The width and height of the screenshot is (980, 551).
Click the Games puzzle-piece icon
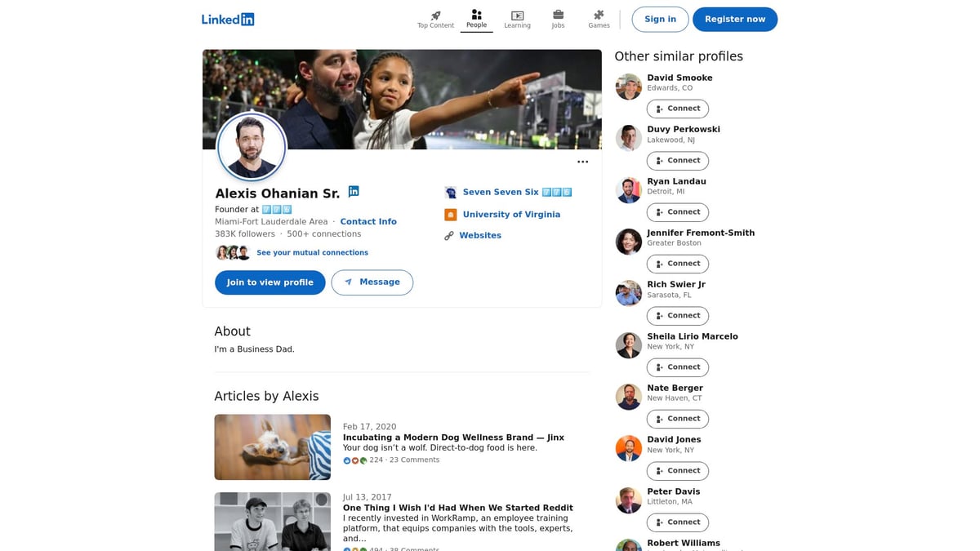[x=599, y=14]
